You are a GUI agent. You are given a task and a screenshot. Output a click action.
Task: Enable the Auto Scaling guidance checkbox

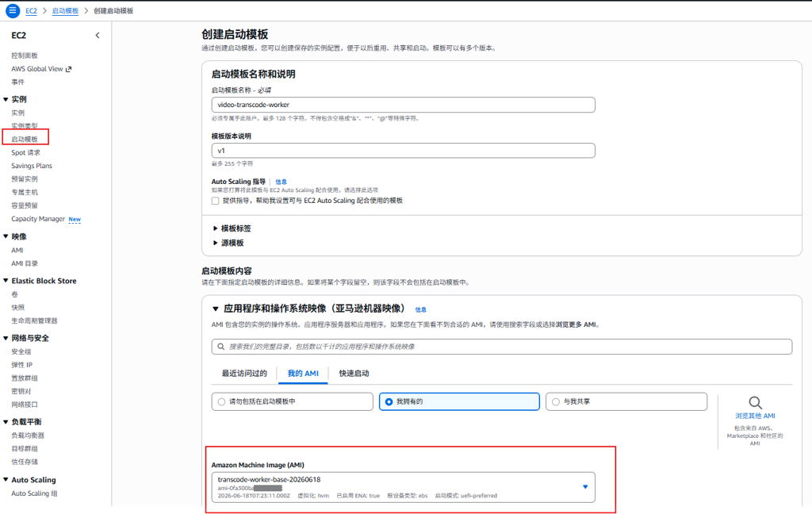216,201
